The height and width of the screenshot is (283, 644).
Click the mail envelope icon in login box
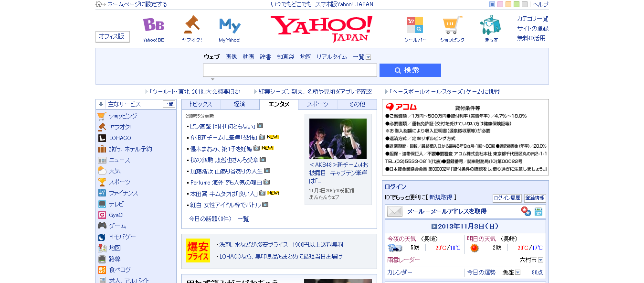point(395,211)
